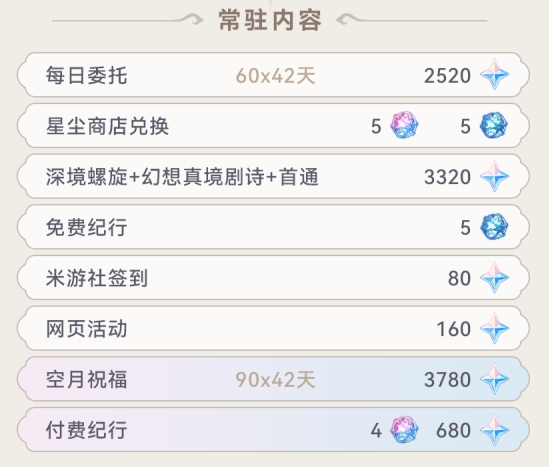The height and width of the screenshot is (467, 549).
Task: Select the 星尘商店兑换 entry
Action: [273, 126]
